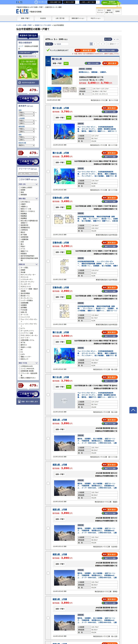Open 価格 下限なし dropdown
The image size is (138, 644).
(27, 113)
